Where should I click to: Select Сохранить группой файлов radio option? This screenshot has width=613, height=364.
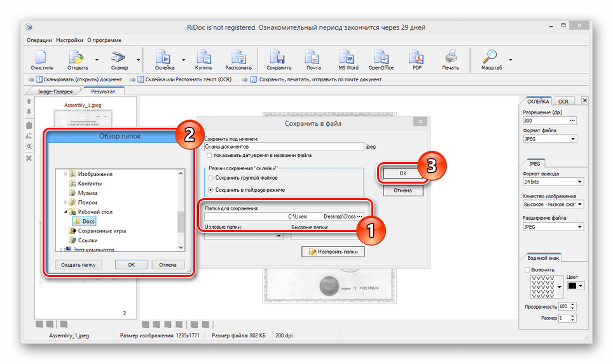(x=210, y=178)
